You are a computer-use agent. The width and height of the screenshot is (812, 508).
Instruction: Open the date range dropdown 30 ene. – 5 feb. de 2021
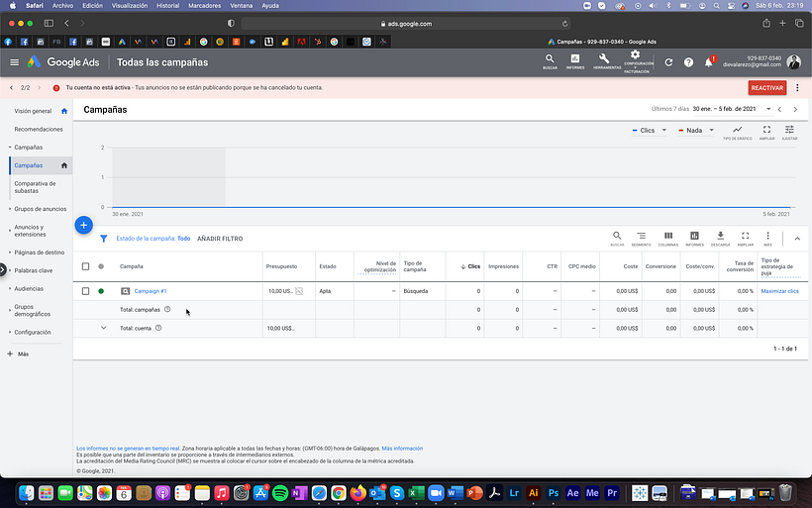click(x=732, y=109)
